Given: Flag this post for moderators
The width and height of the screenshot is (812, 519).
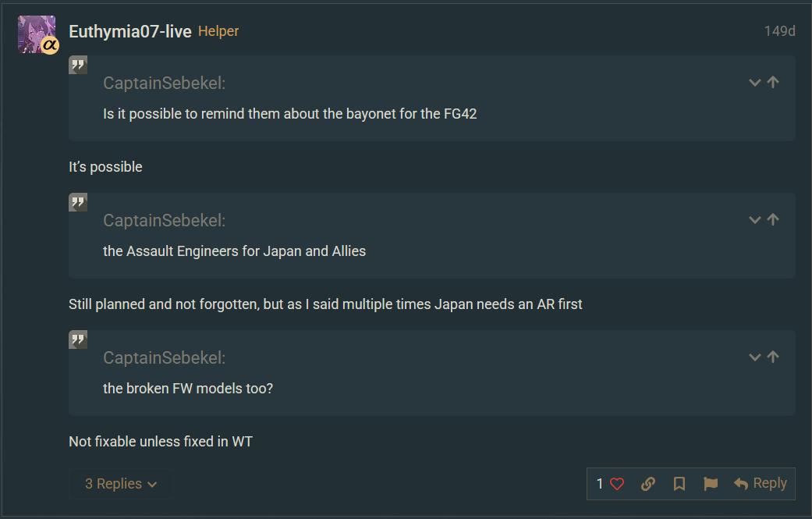Looking at the screenshot, I should tap(711, 484).
